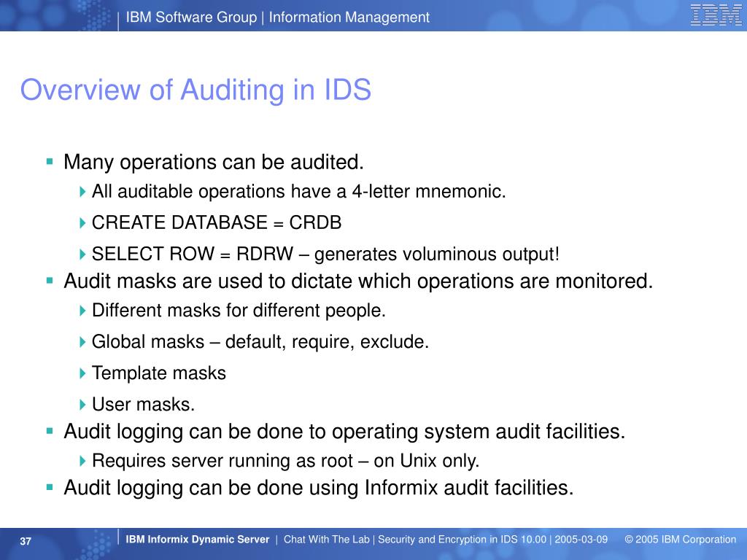Click line "SELECT ROW = RDRW – generates voluminous output!"
Screen dimensions: 747x560
pyautogui.click(x=325, y=254)
